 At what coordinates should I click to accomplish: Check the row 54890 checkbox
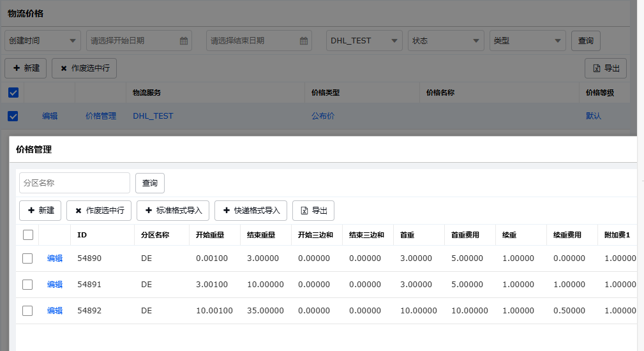tap(27, 258)
